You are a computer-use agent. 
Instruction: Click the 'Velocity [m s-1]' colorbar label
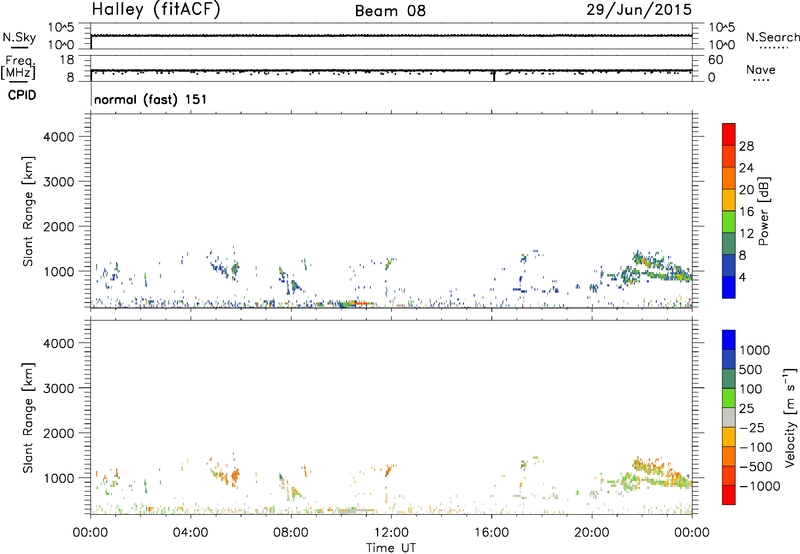790,417
